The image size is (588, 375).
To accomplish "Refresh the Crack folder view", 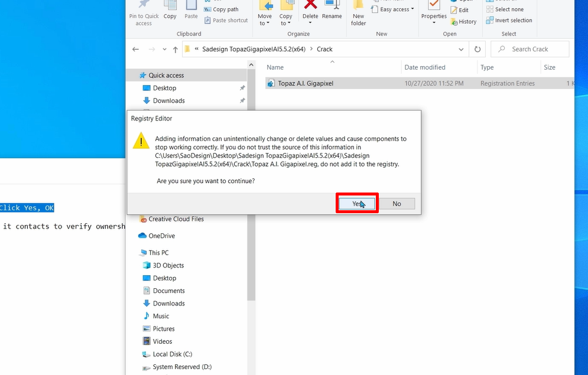I will coord(477,49).
